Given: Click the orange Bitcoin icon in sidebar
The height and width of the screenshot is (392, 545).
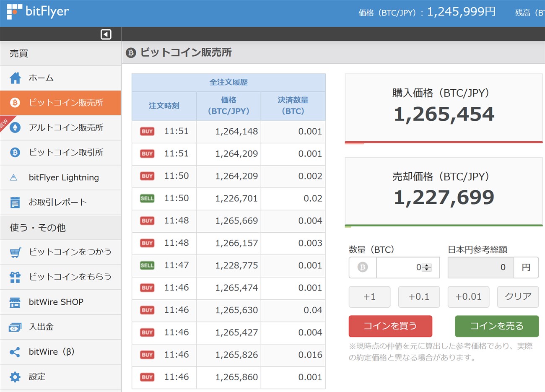Looking at the screenshot, I should click(15, 103).
